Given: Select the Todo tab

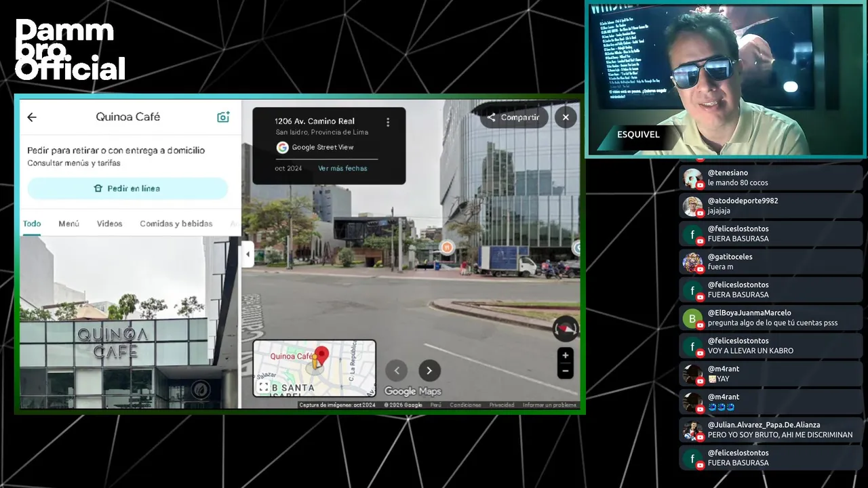Looking at the screenshot, I should [x=32, y=224].
